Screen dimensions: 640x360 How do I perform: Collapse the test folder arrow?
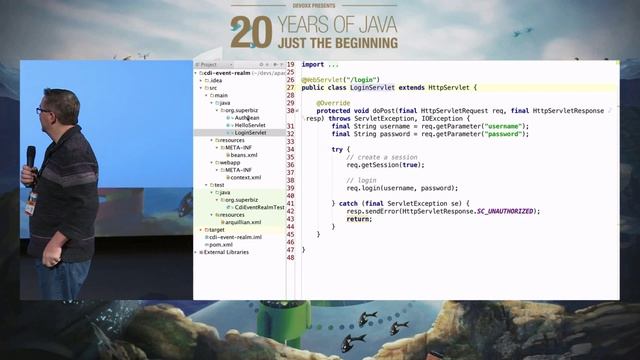point(207,185)
